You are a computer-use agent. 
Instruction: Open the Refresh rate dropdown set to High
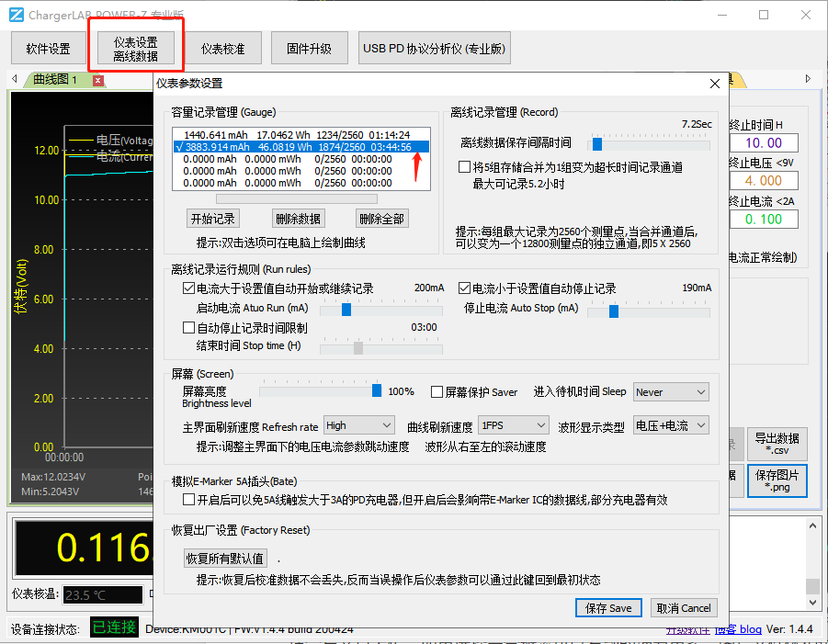pyautogui.click(x=358, y=425)
